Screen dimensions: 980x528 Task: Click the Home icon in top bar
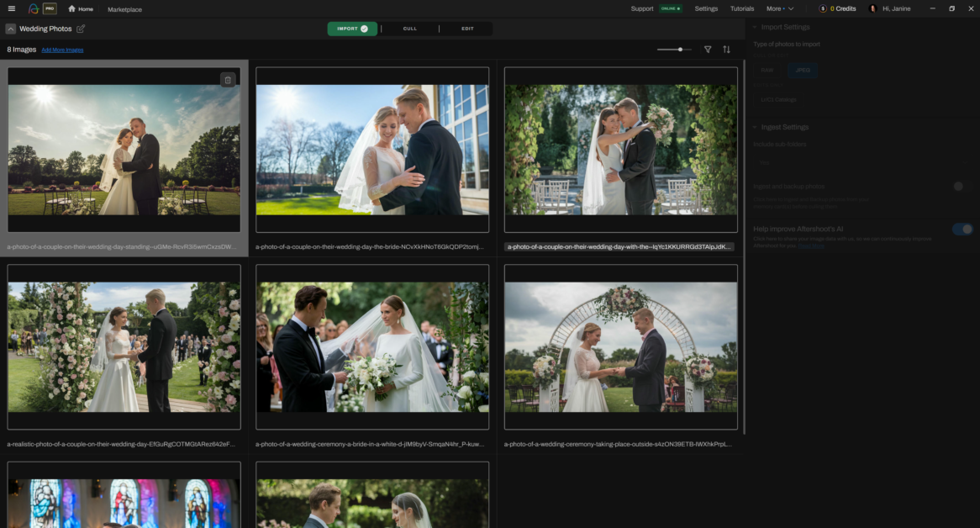coord(72,8)
